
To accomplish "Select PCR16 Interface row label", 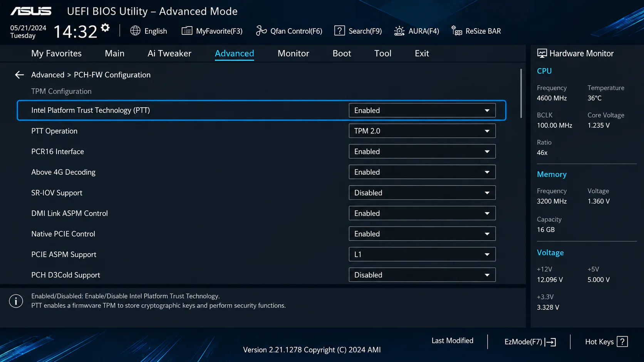I will [57, 152].
